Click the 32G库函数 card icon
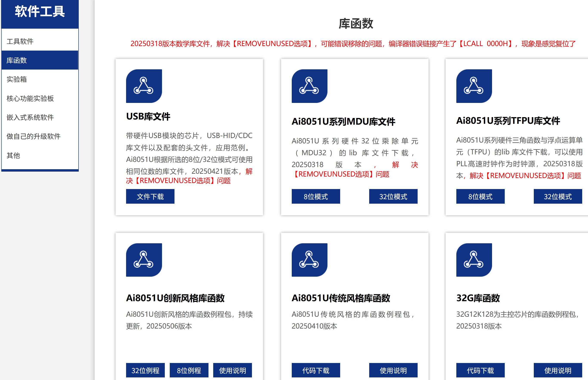The height and width of the screenshot is (380, 588). (x=474, y=260)
